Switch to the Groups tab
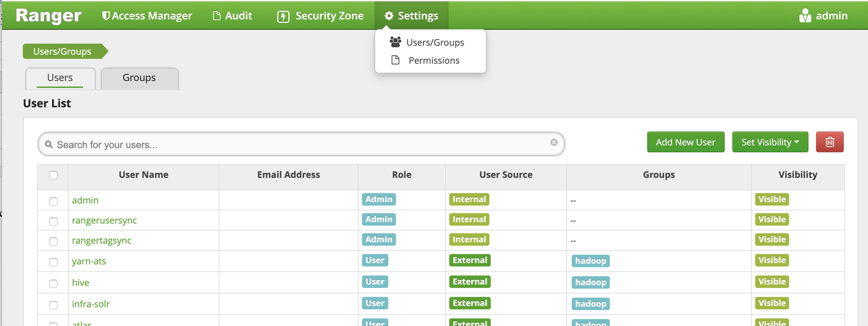 (139, 78)
